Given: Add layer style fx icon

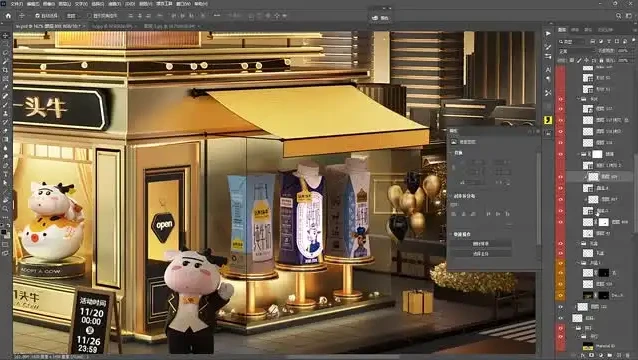Looking at the screenshot, I should click(583, 356).
